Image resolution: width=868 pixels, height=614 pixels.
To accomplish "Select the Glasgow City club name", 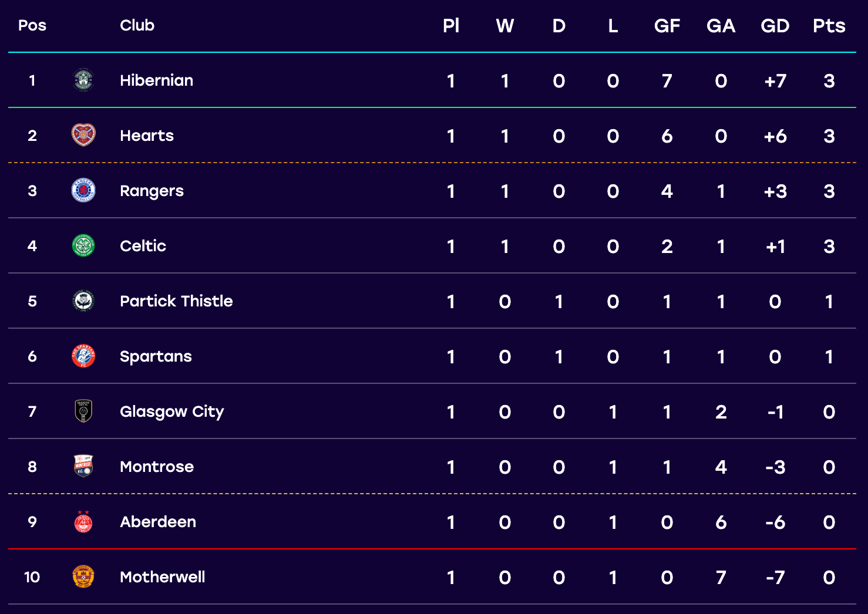I will click(x=172, y=412).
